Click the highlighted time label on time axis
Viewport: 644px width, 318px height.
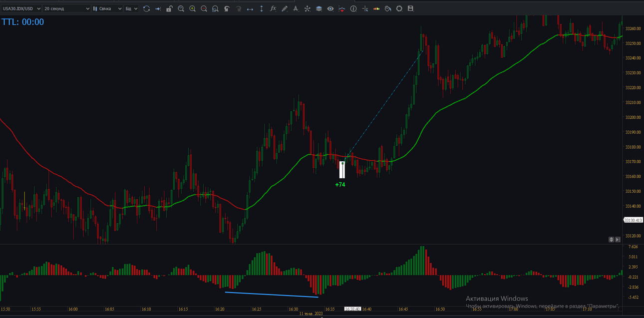352,310
